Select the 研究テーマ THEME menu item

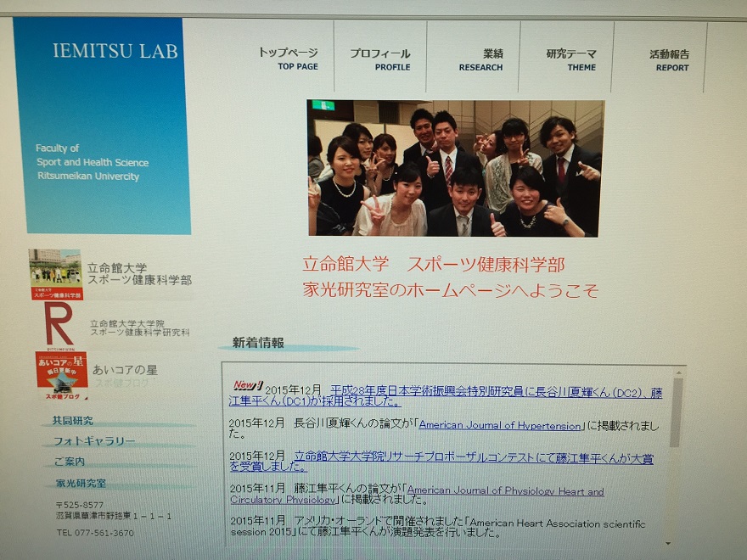pyautogui.click(x=570, y=59)
